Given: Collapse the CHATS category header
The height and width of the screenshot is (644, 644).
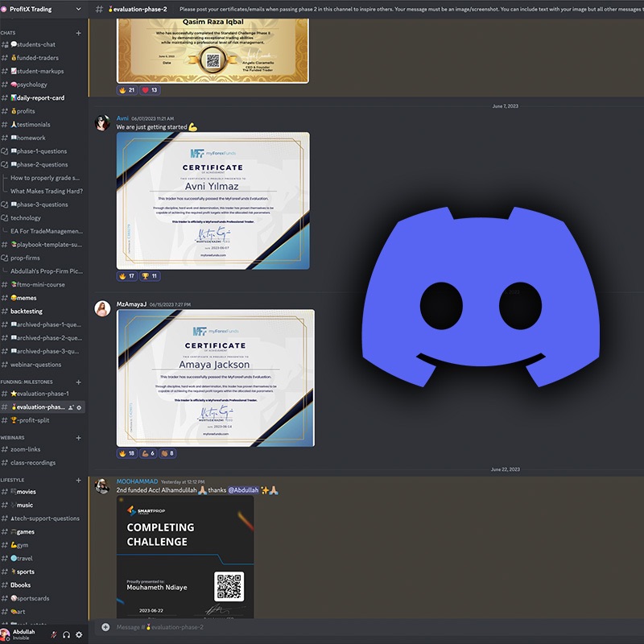Looking at the screenshot, I should (x=10, y=33).
